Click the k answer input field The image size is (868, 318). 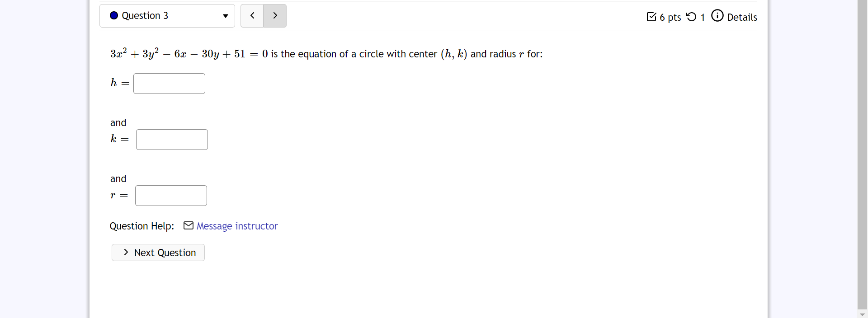point(171,139)
